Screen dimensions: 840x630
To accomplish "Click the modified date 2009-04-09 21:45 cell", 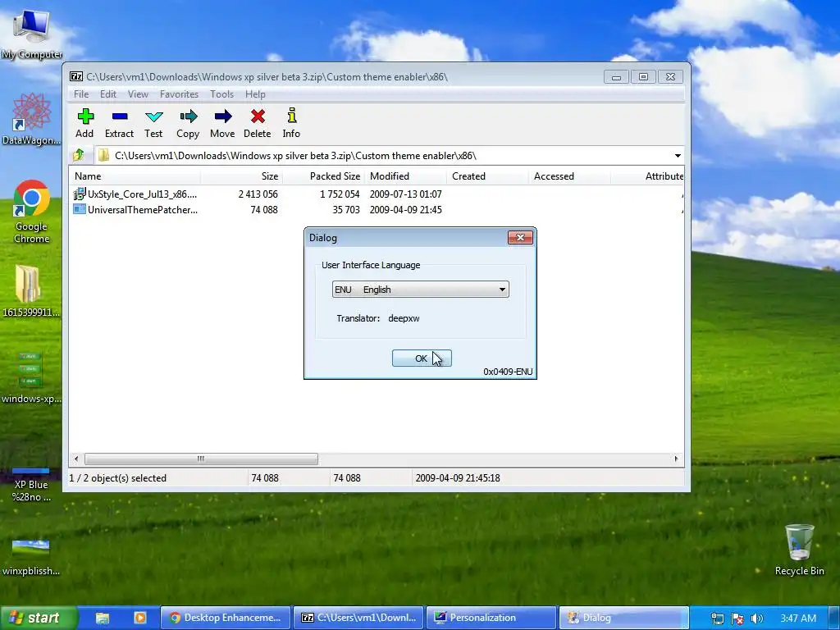I will point(405,209).
